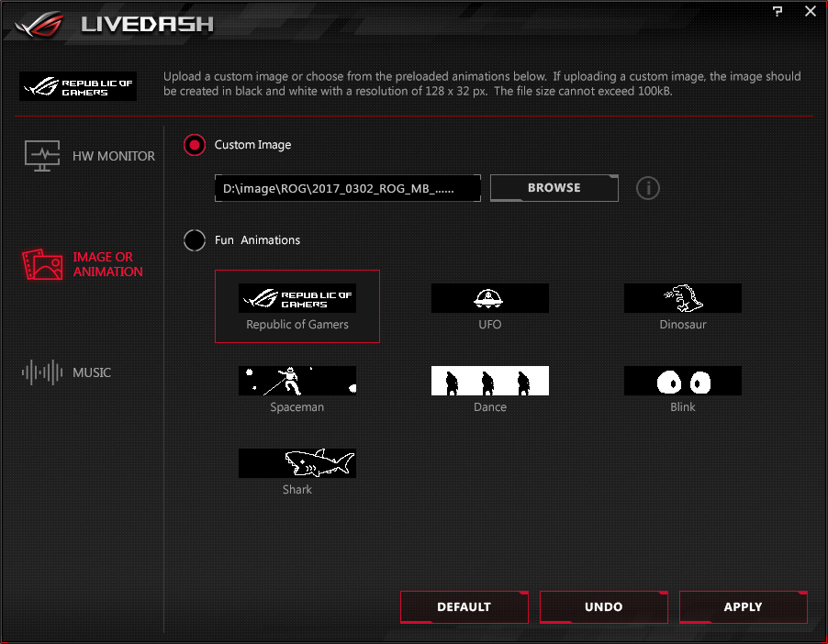Click the question mark help icon
Image resolution: width=828 pixels, height=644 pixels.
pos(778,11)
